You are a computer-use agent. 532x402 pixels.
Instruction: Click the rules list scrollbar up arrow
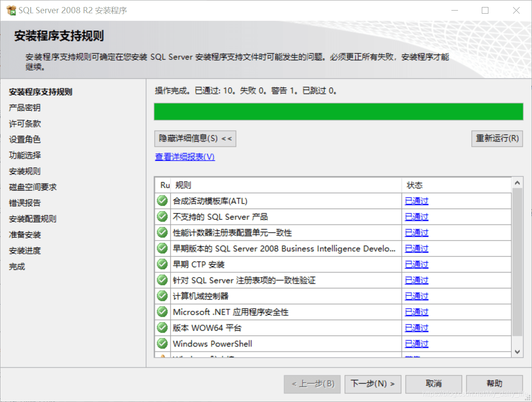click(517, 182)
